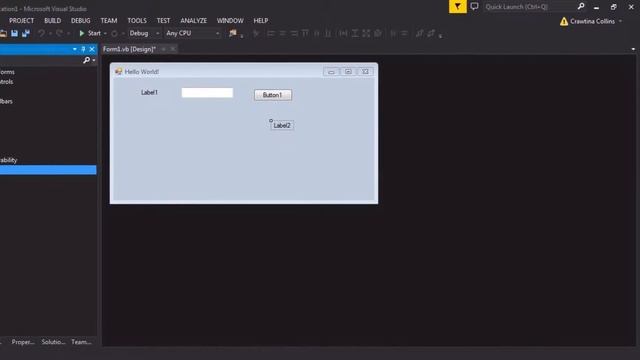Click the Save icon in the toolbar

pyautogui.click(x=14, y=33)
